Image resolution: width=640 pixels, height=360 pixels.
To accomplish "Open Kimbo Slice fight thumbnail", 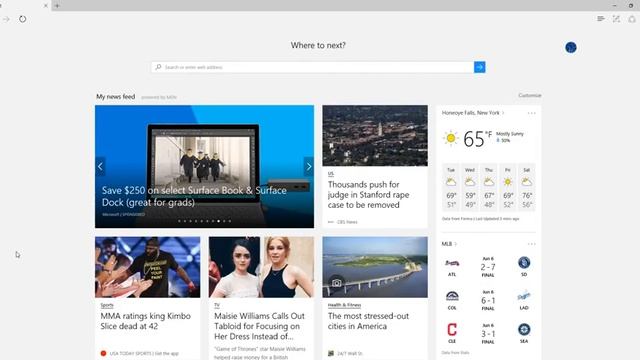I will click(x=148, y=267).
